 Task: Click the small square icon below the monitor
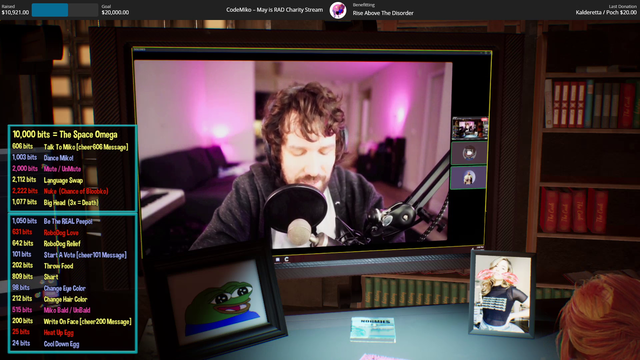tap(278, 259)
